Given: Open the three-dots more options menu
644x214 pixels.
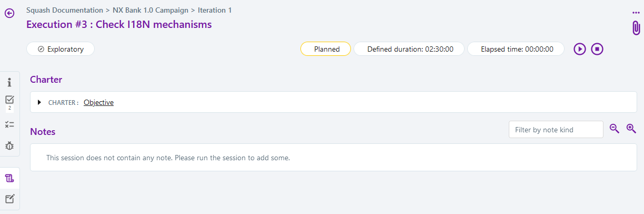Looking at the screenshot, I should click(x=636, y=13).
